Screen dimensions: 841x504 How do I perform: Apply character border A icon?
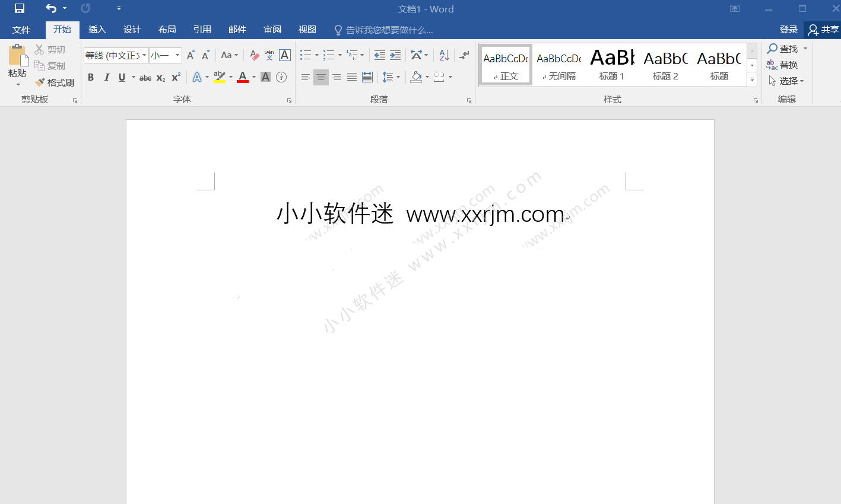point(285,55)
